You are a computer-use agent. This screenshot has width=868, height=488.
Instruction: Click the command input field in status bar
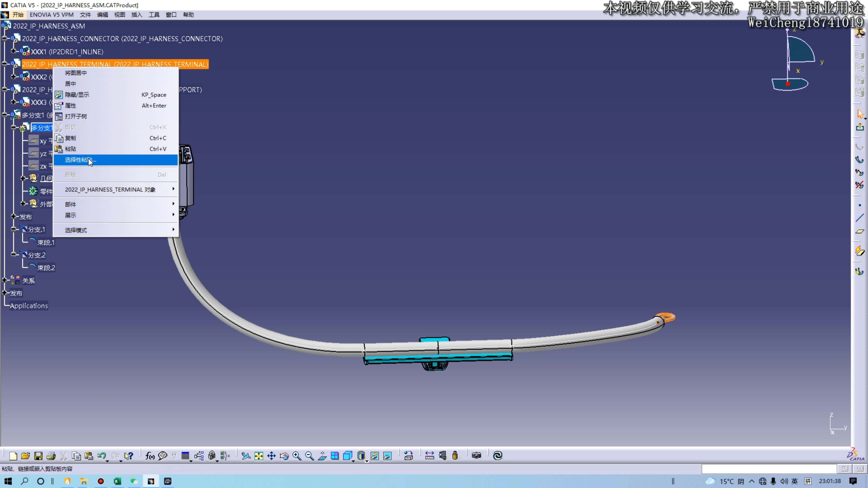pos(769,469)
